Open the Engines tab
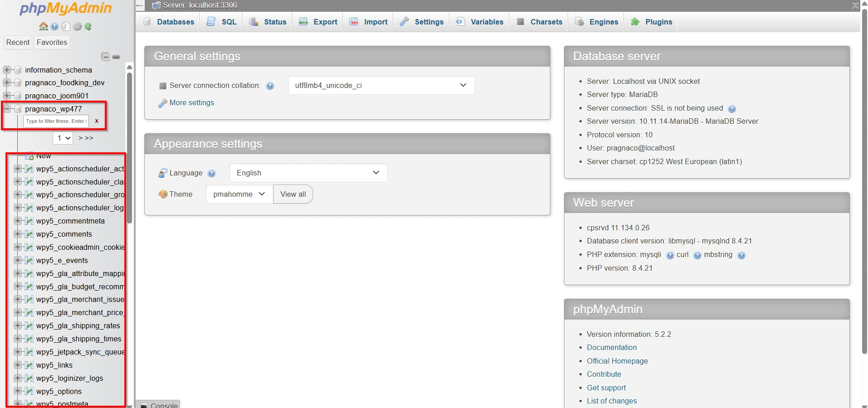The width and height of the screenshot is (868, 408). (x=596, y=22)
